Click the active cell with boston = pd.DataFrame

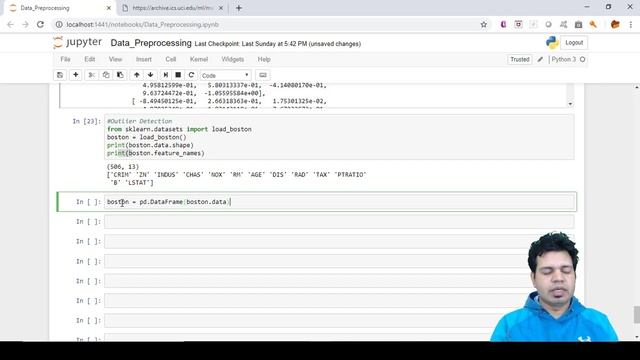(340, 202)
